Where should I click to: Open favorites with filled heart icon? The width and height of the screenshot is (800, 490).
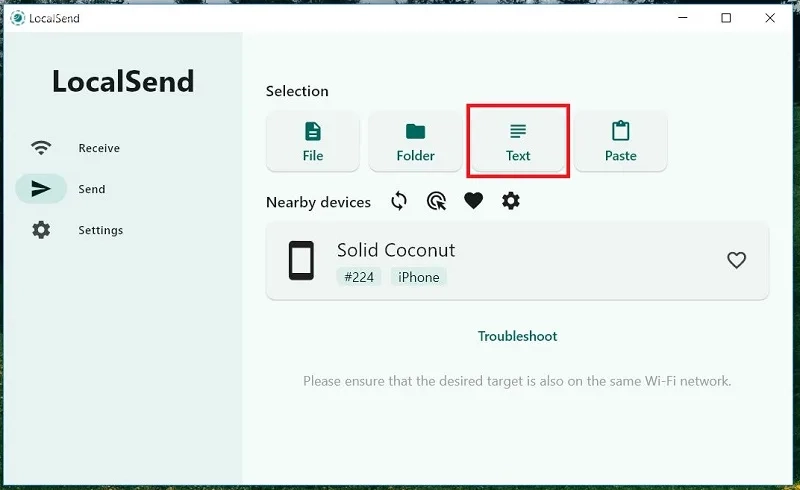[473, 201]
